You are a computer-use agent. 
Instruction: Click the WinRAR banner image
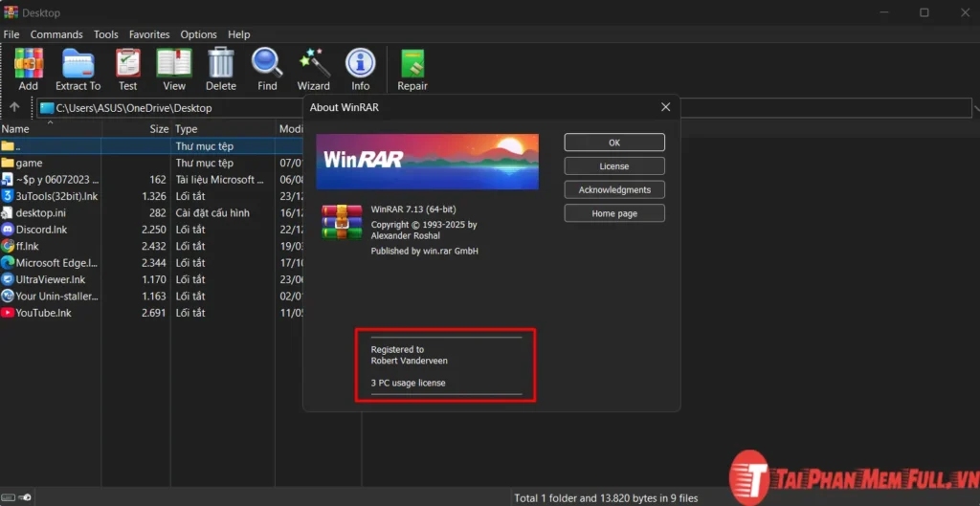tap(427, 161)
